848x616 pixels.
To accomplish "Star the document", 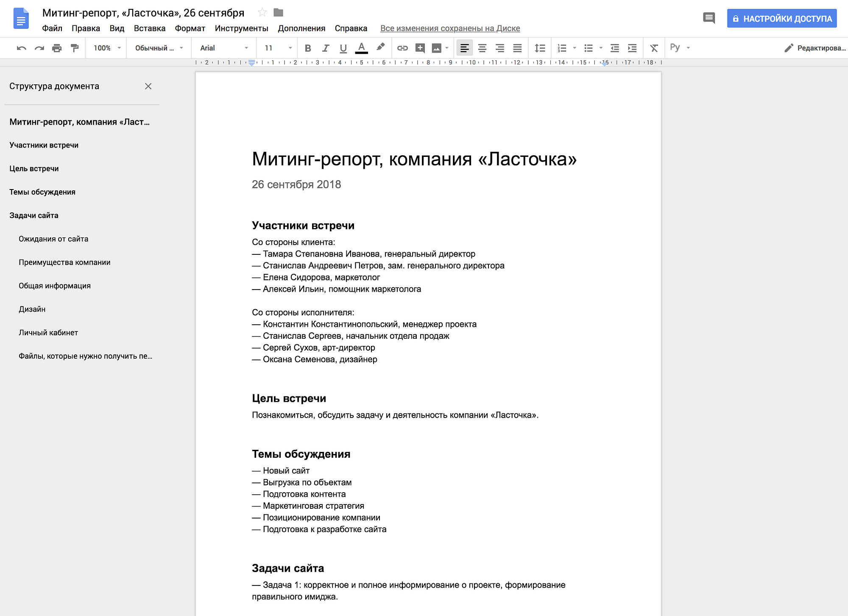I will pyautogui.click(x=262, y=13).
